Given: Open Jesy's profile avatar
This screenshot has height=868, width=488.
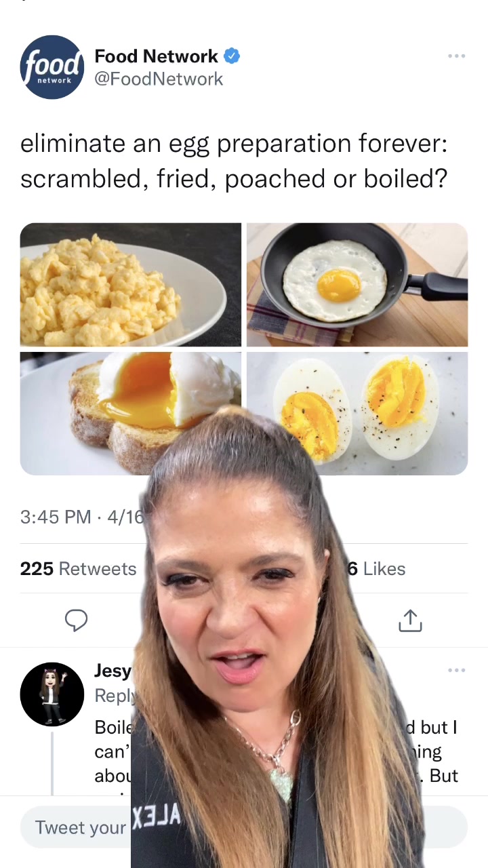Looking at the screenshot, I should point(52,694).
